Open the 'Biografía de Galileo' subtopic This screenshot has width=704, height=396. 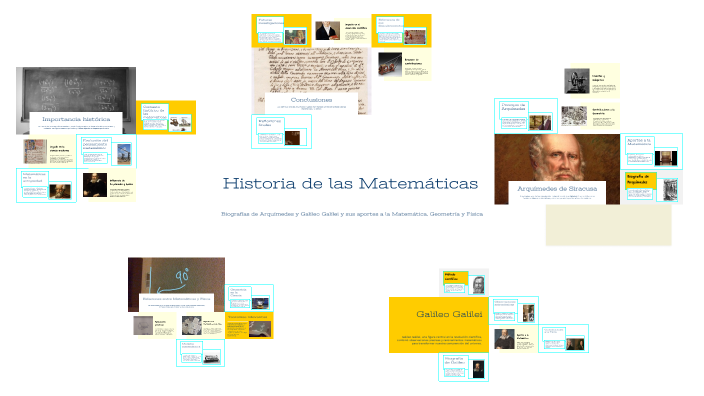(x=463, y=367)
